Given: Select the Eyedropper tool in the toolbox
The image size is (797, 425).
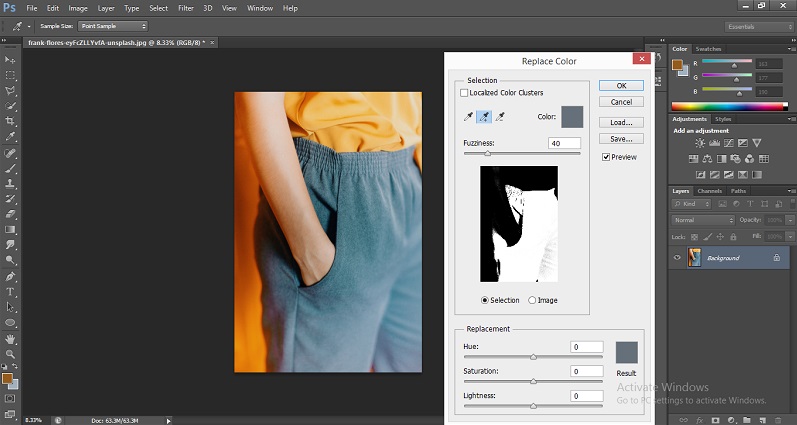Looking at the screenshot, I should coord(10,136).
